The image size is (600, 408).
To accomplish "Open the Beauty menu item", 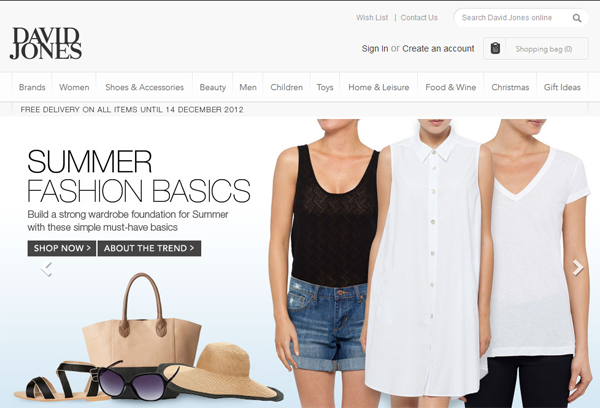I will click(213, 87).
